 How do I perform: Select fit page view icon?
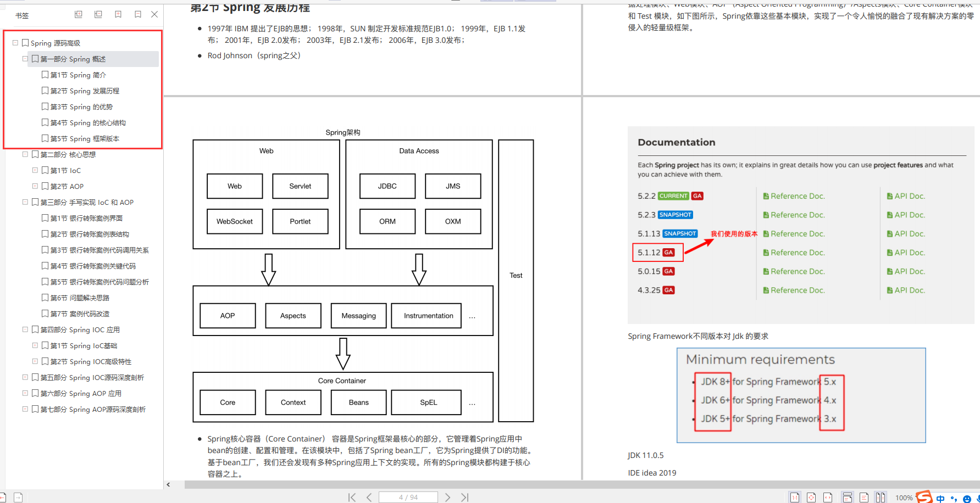pos(811,497)
